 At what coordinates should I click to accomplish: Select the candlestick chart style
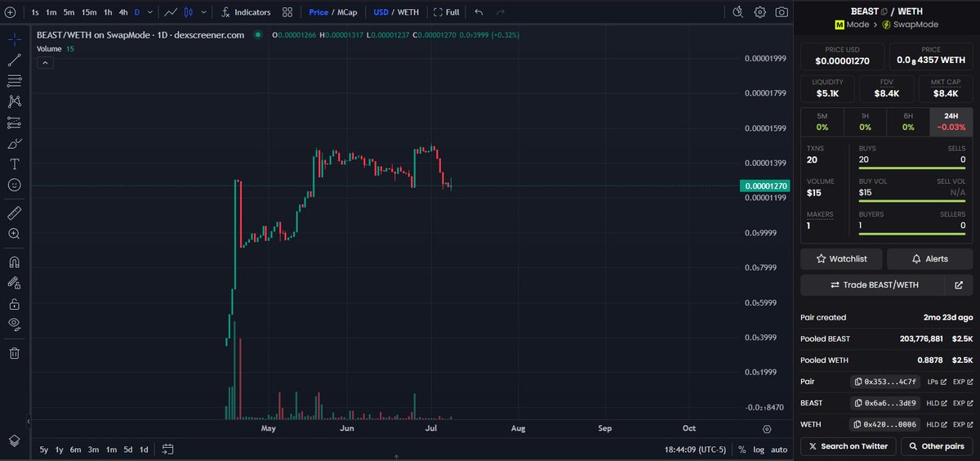tap(189, 12)
